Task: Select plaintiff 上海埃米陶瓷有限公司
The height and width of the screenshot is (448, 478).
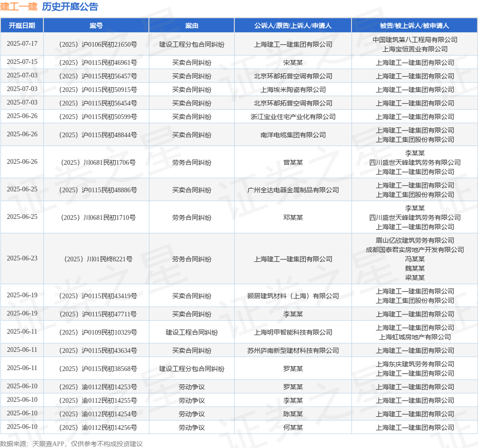Action: [x=293, y=90]
